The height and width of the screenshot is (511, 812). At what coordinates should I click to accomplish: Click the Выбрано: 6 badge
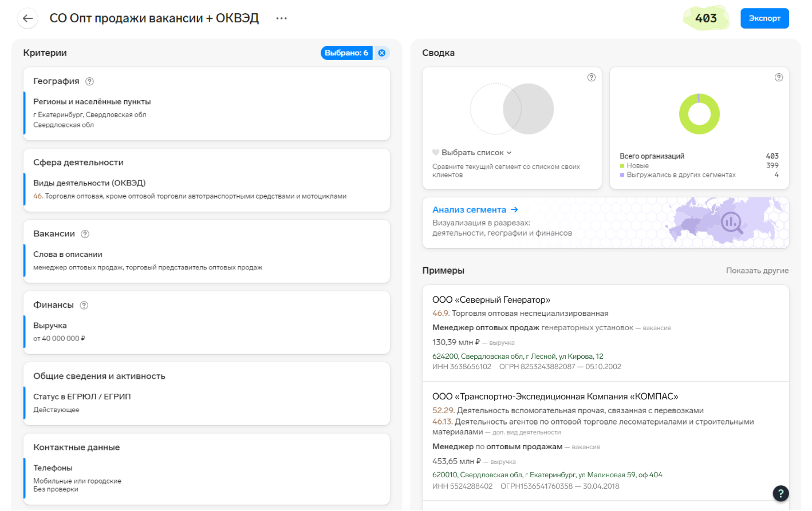346,53
